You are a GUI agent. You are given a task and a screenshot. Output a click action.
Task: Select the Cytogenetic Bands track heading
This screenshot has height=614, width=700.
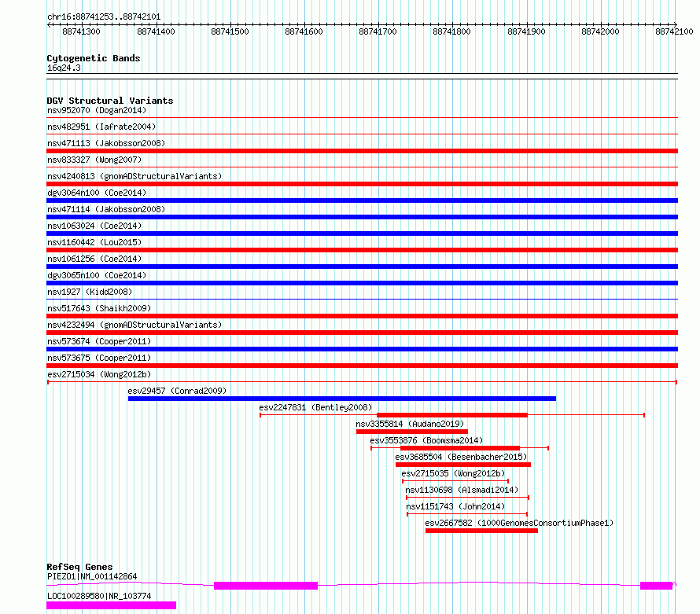[x=94, y=58]
